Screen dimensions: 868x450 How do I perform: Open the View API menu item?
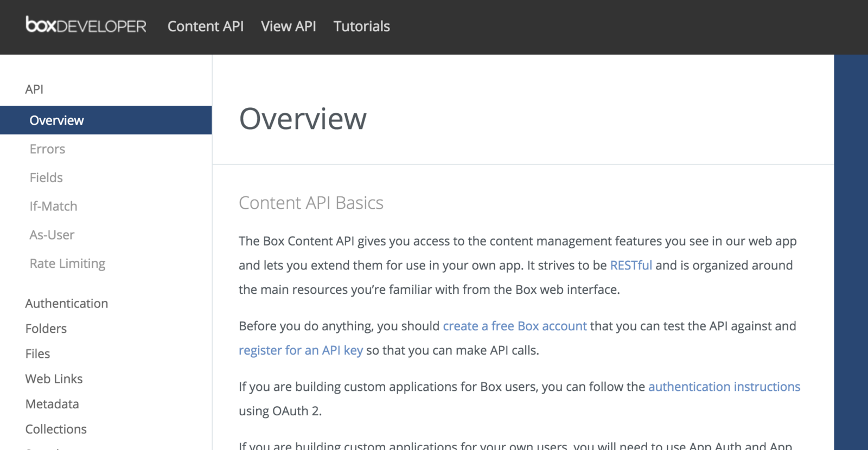pos(289,26)
